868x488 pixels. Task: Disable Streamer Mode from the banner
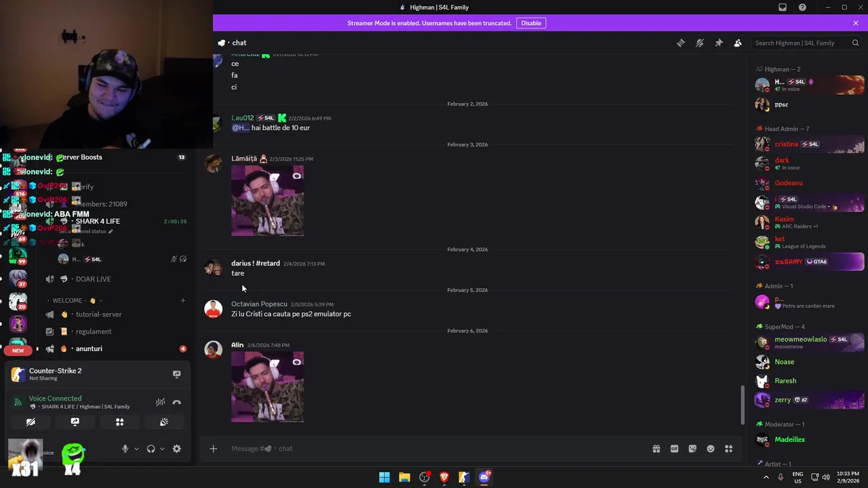click(531, 23)
